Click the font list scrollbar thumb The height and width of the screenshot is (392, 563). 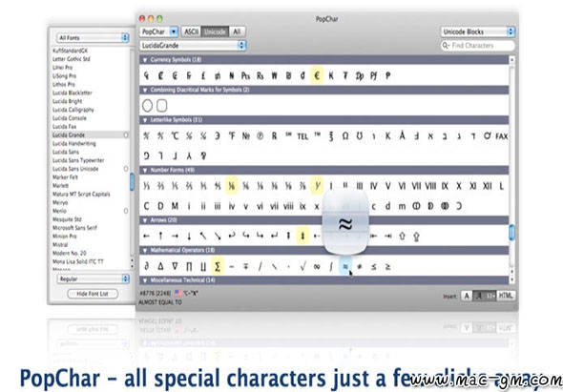click(x=132, y=182)
